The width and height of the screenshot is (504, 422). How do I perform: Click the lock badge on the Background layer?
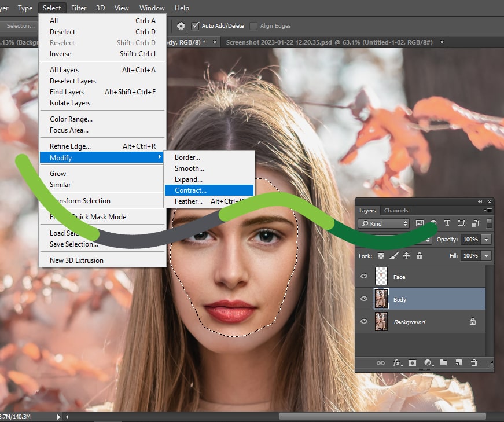click(x=472, y=321)
